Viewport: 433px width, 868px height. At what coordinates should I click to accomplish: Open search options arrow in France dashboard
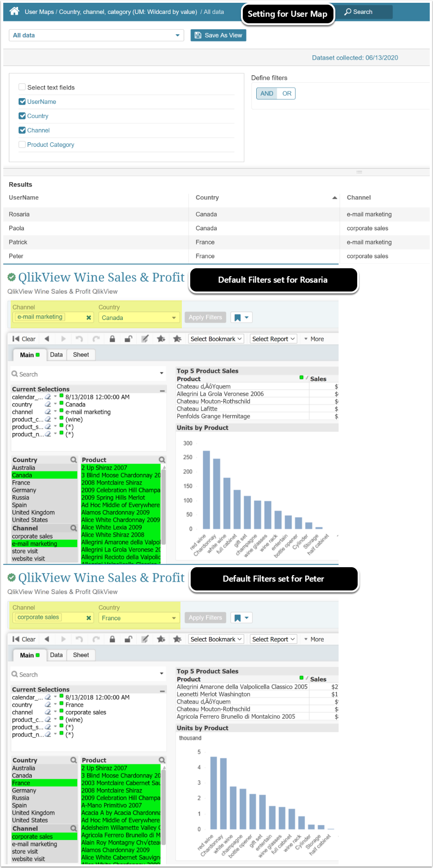pos(162,674)
